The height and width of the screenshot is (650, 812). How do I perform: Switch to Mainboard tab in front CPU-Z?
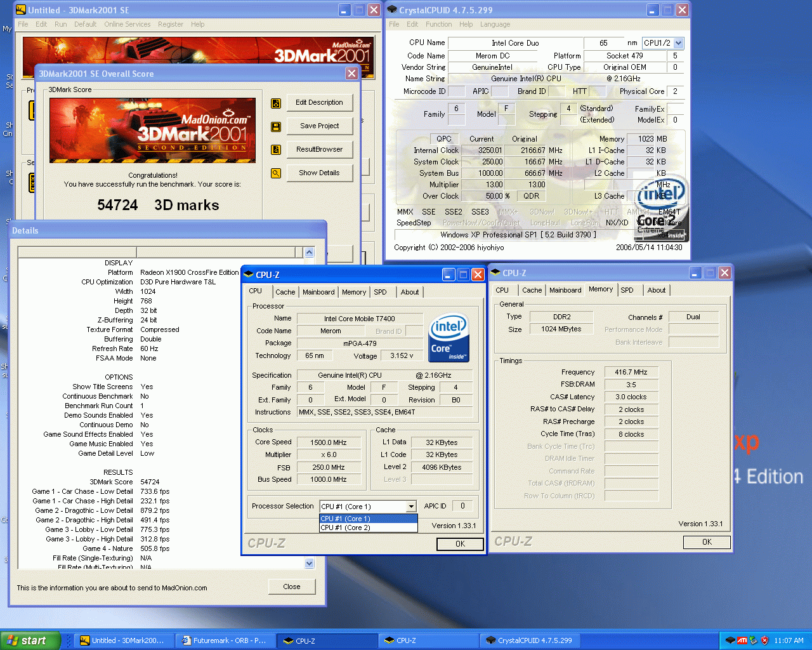coord(318,292)
